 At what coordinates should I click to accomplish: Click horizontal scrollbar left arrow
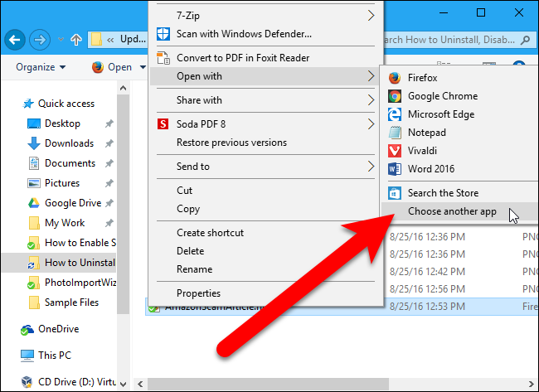[140, 384]
